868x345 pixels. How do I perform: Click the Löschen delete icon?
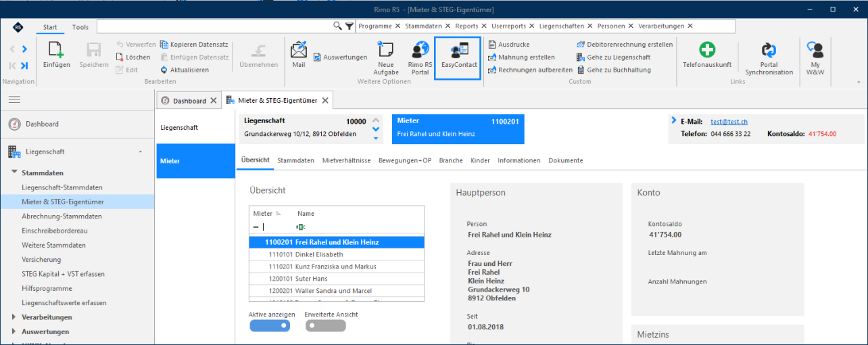click(120, 57)
